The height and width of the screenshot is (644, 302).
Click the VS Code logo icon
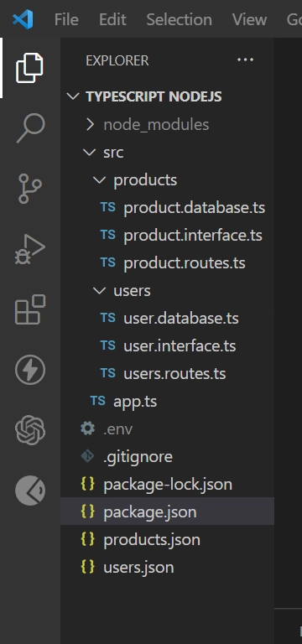23,19
